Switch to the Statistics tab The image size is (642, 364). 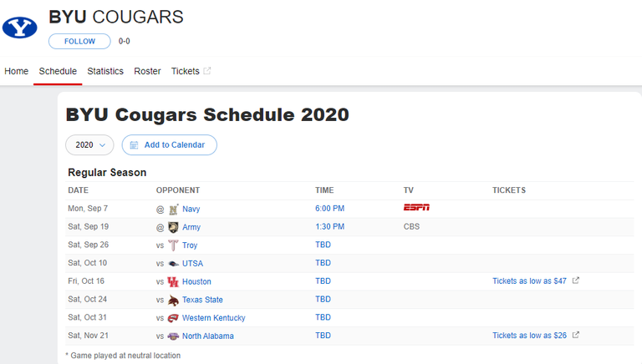(105, 71)
